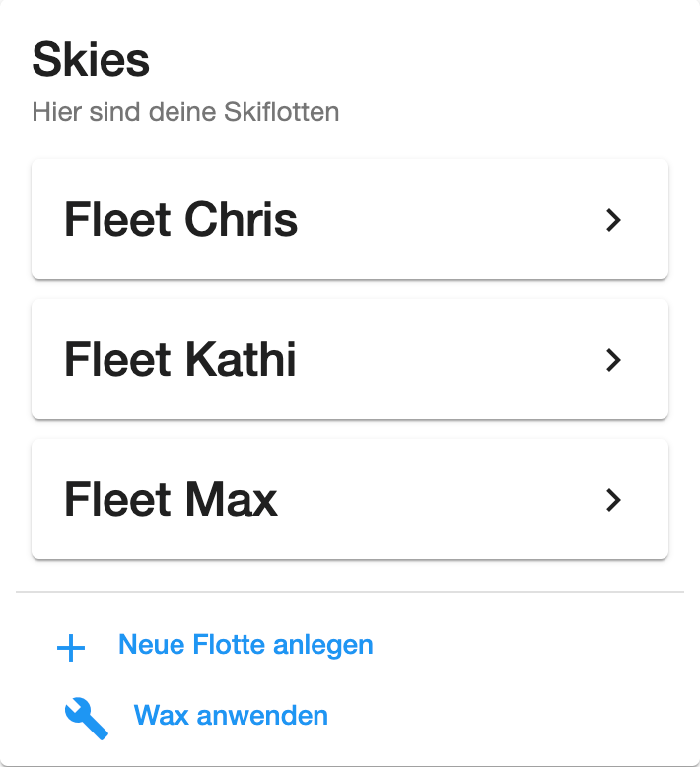Viewport: 700px width, 767px height.
Task: Click the chevron arrow on Fleet Chris
Action: coord(613,220)
